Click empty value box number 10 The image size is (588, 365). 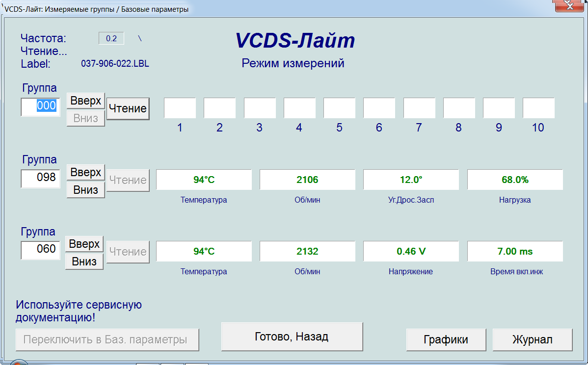click(x=538, y=108)
